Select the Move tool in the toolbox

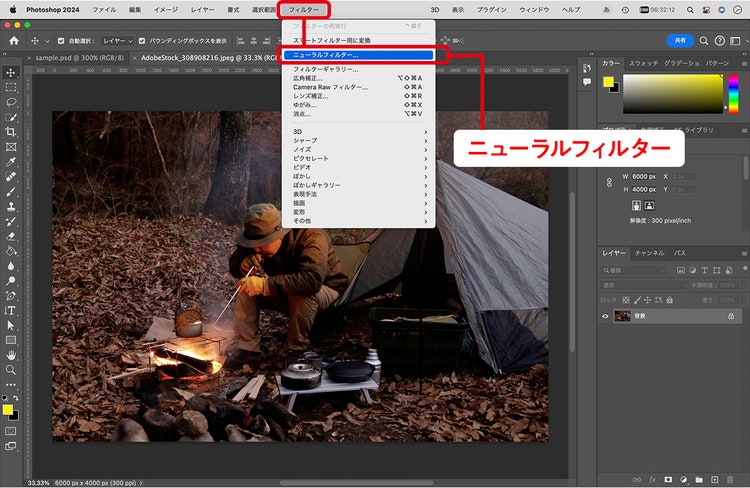click(x=11, y=73)
